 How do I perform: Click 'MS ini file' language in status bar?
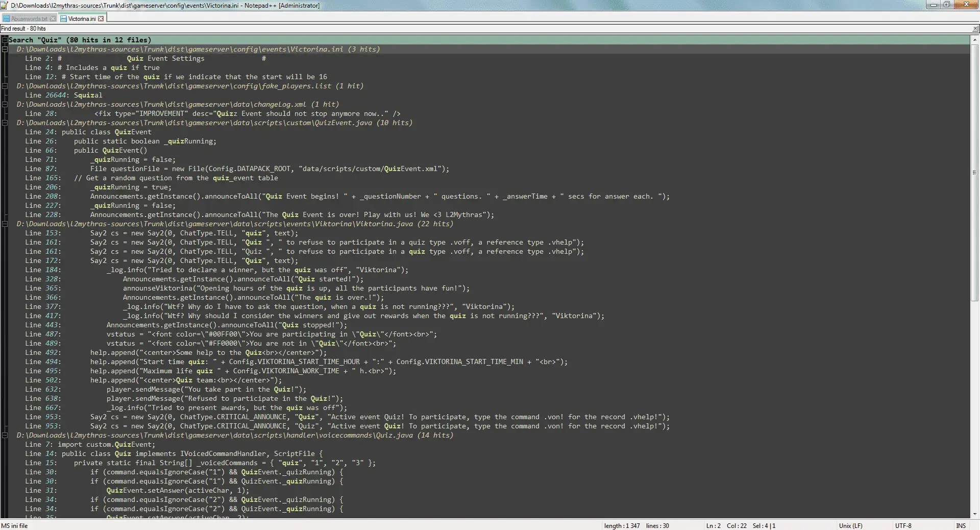(14, 525)
